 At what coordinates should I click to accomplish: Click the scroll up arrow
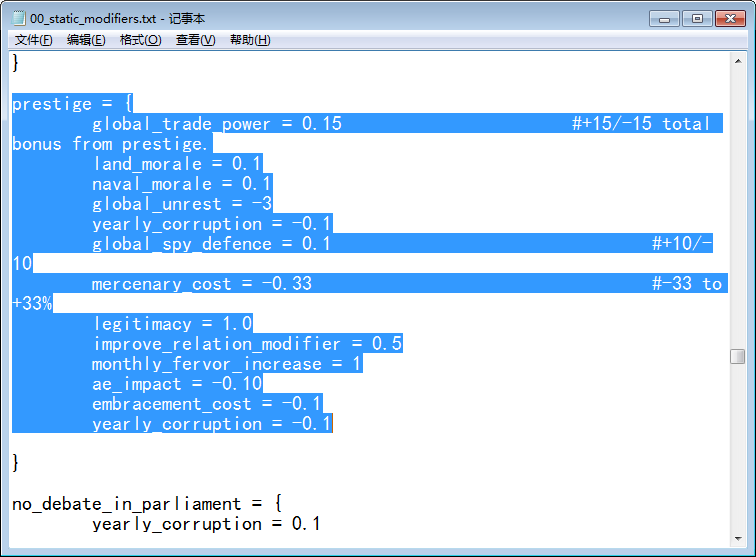click(x=738, y=61)
